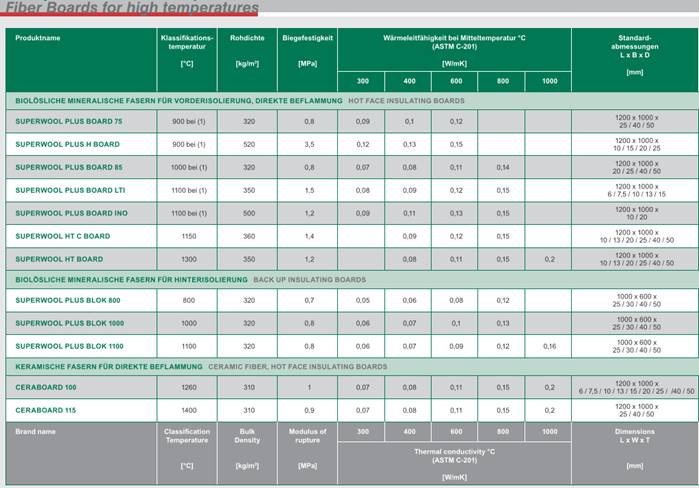Click the '800' temperature of PLUS BLOK 800
The width and height of the screenshot is (699, 488).
189,300
